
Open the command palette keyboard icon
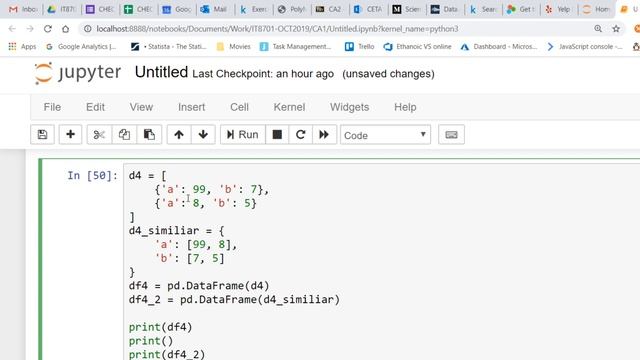[x=451, y=135]
